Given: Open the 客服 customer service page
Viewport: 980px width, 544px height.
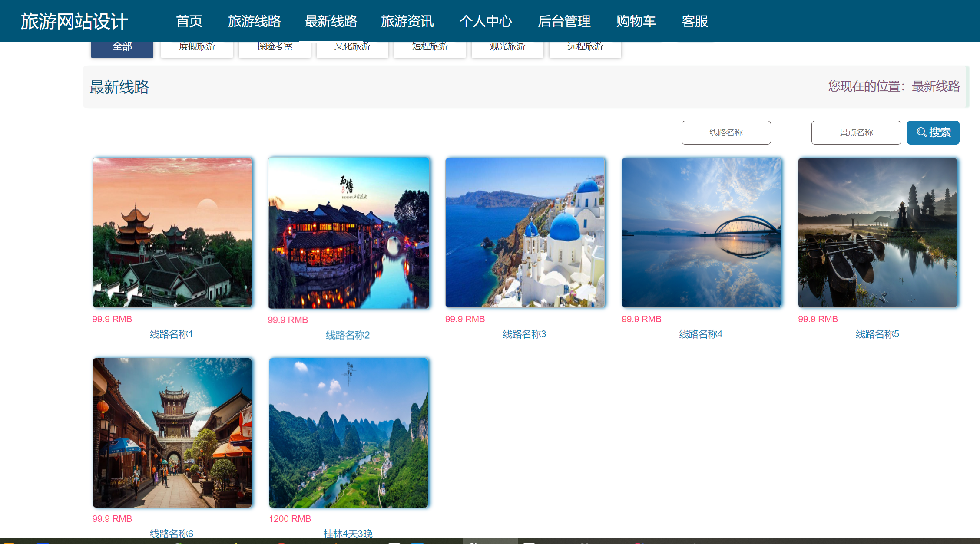Looking at the screenshot, I should [694, 21].
